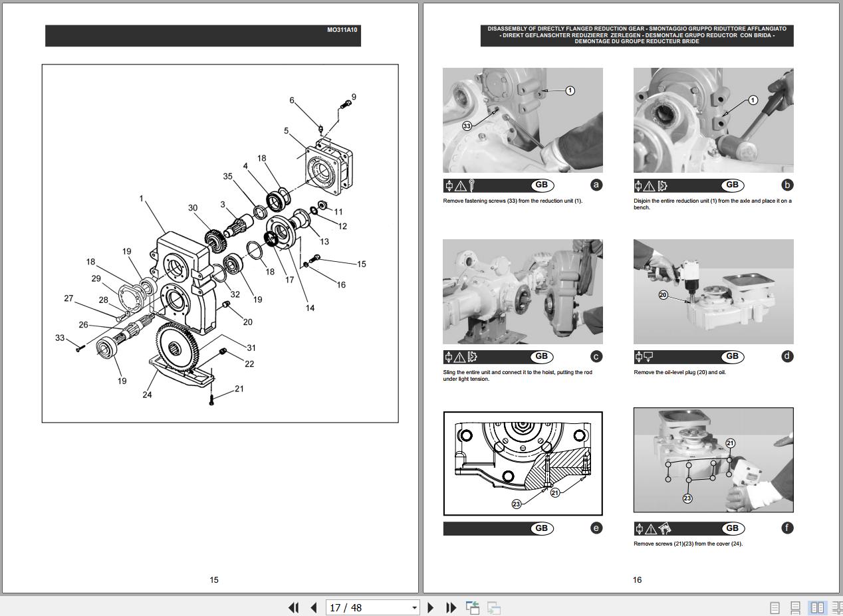The width and height of the screenshot is (843, 616).
Task: Click photo 'd' showing oil-level plug removal
Action: click(713, 292)
